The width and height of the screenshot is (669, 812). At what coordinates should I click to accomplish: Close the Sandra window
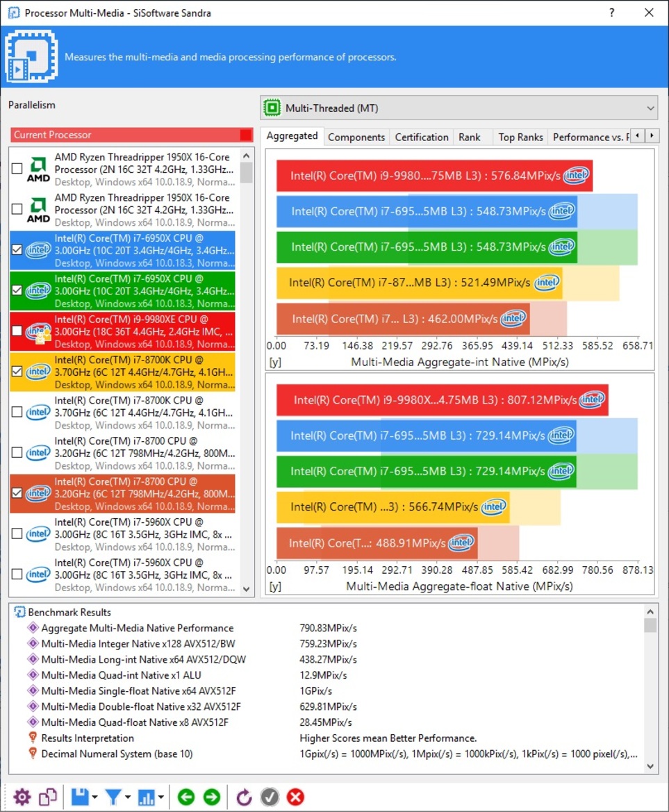649,13
